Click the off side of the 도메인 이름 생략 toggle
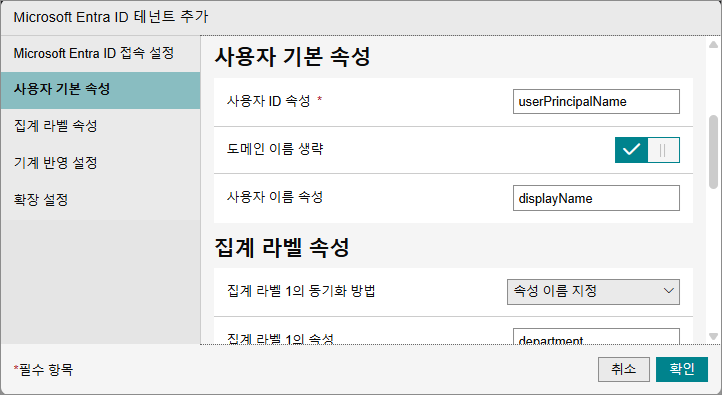The width and height of the screenshot is (722, 395). 663,150
